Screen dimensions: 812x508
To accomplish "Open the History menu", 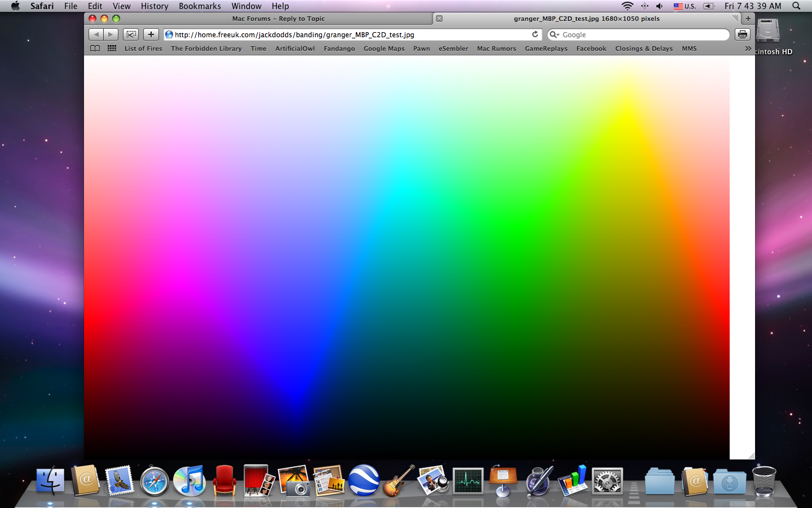I will point(155,6).
